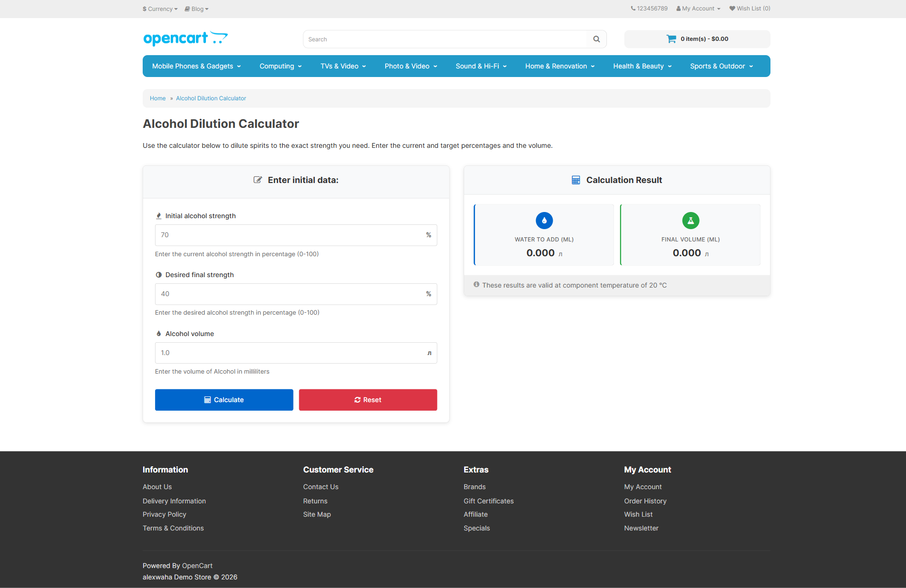Click the droplet icon beside Alcohol volume
Viewport: 906px width, 588px height.
159,334
